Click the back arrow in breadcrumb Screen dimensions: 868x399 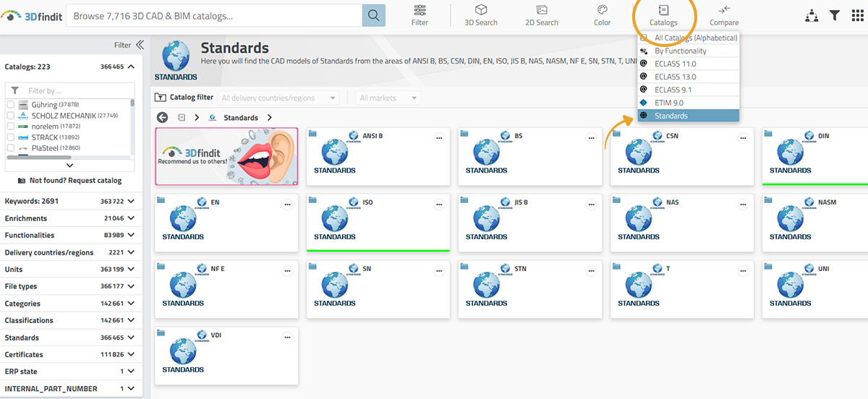(162, 118)
